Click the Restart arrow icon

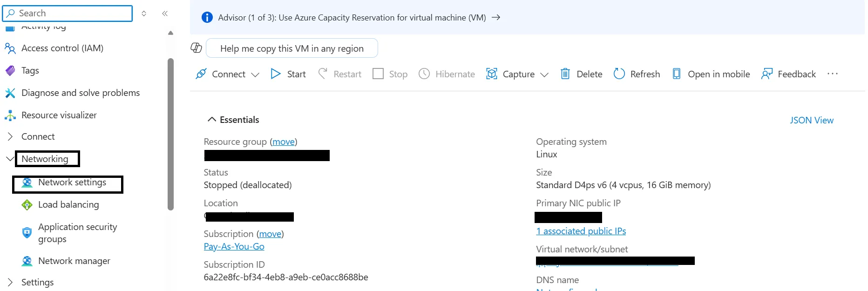[x=323, y=74]
